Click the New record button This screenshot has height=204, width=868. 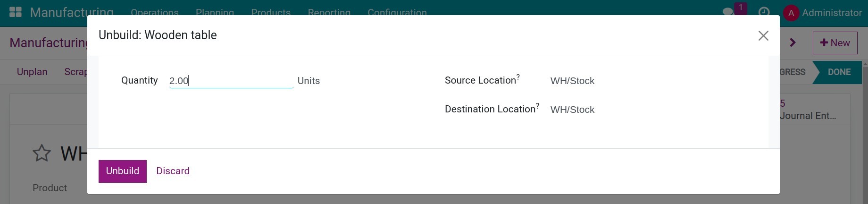point(835,43)
